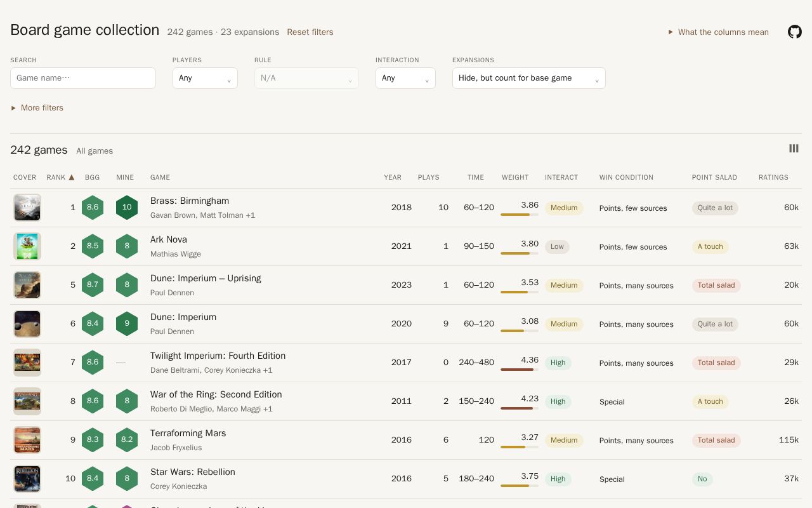Click the Game name search field
The width and height of the screenshot is (812, 508).
tap(83, 78)
